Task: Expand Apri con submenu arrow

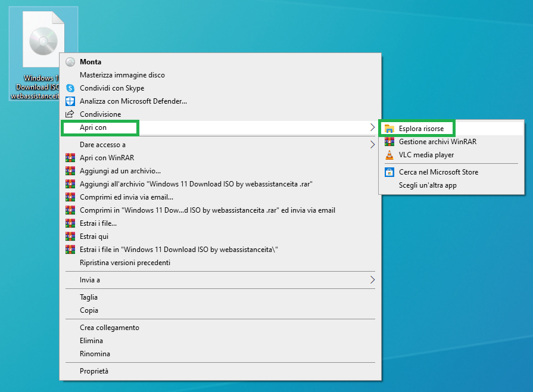Action: (x=372, y=127)
